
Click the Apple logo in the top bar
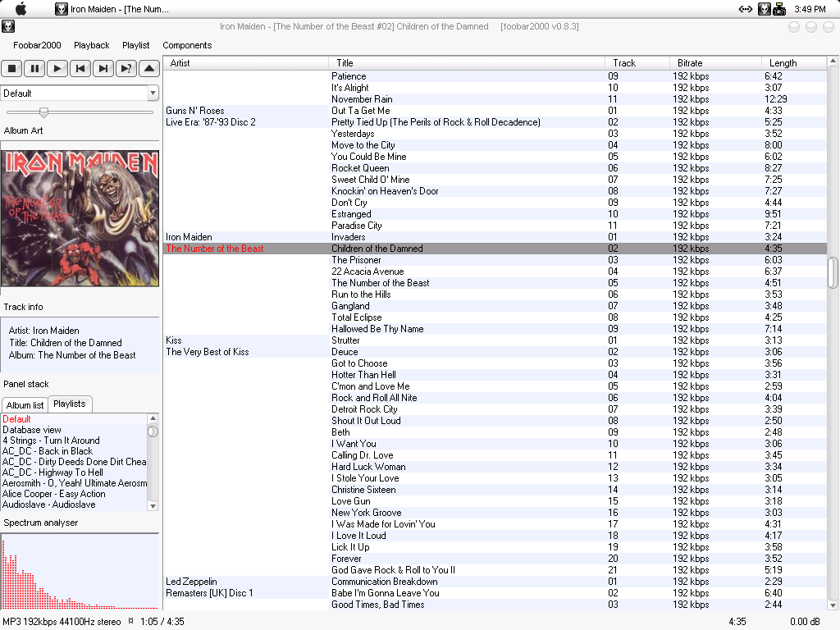[21, 9]
